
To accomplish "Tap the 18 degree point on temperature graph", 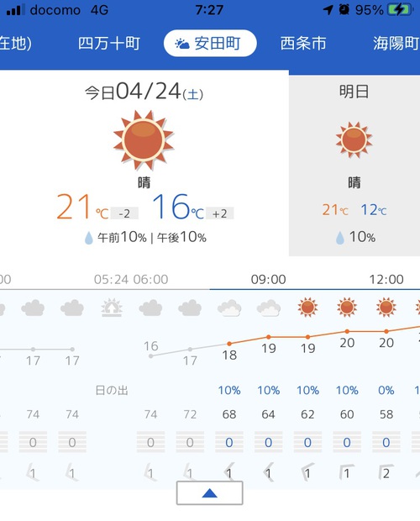I will pyautogui.click(x=229, y=344).
